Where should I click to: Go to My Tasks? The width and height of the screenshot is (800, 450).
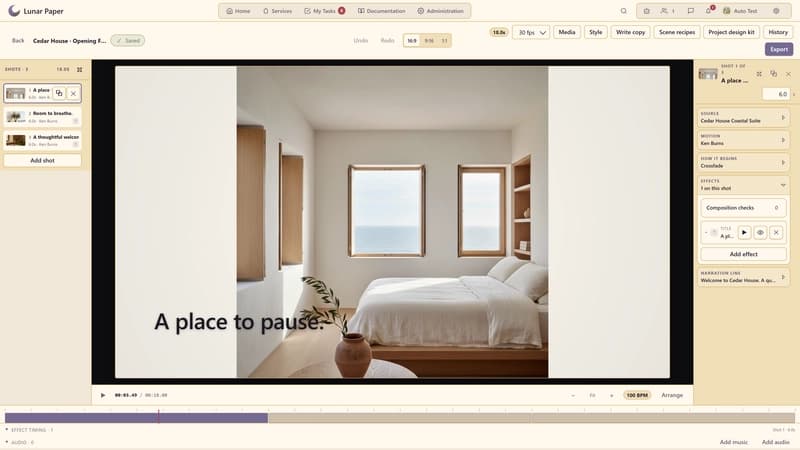(x=324, y=11)
